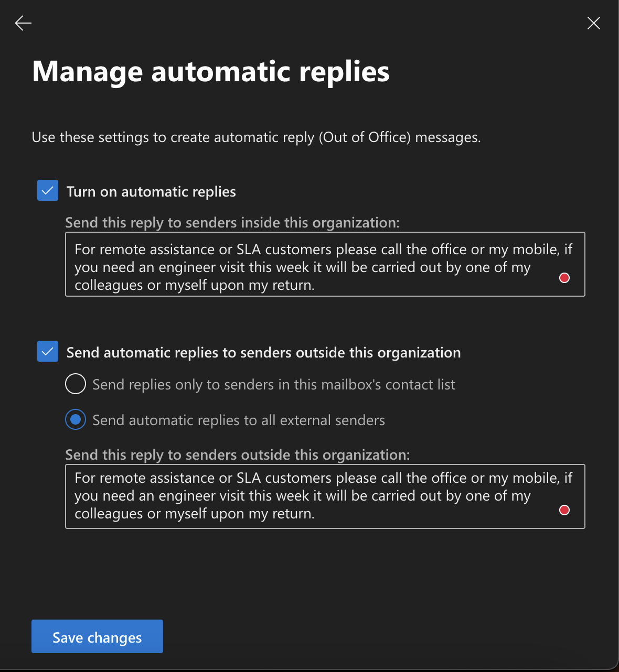Click "Send replies only to senders" option text
619x672 pixels.
273,385
